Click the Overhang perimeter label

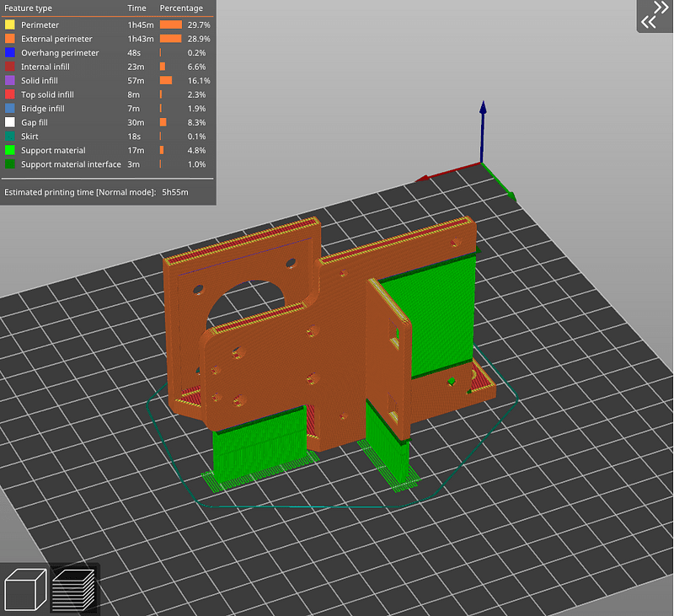(60, 53)
